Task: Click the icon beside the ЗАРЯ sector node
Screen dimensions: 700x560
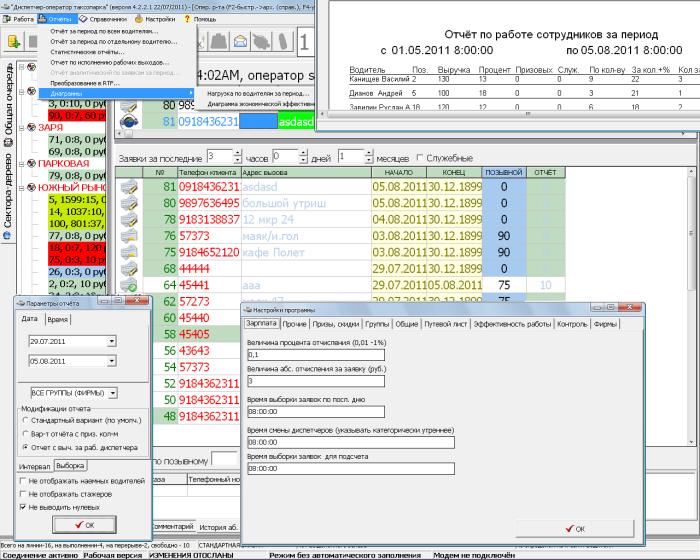Action: pyautogui.click(x=30, y=129)
